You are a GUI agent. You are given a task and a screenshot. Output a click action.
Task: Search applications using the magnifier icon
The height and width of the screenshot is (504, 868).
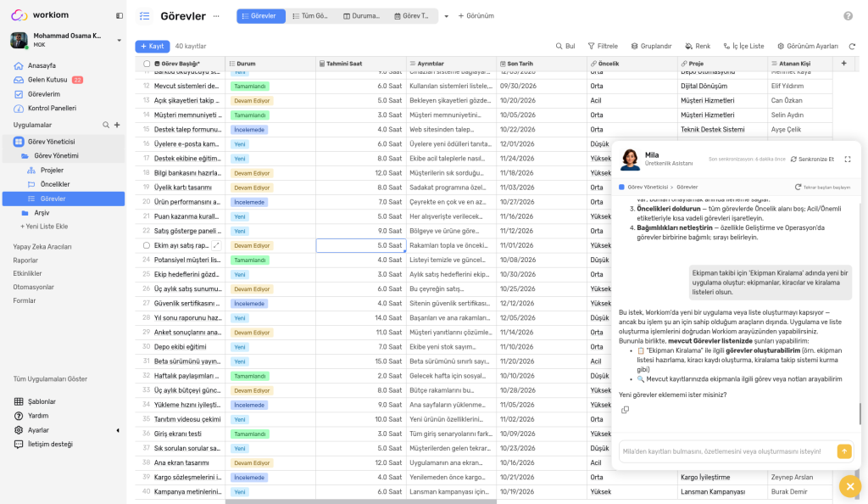point(106,126)
